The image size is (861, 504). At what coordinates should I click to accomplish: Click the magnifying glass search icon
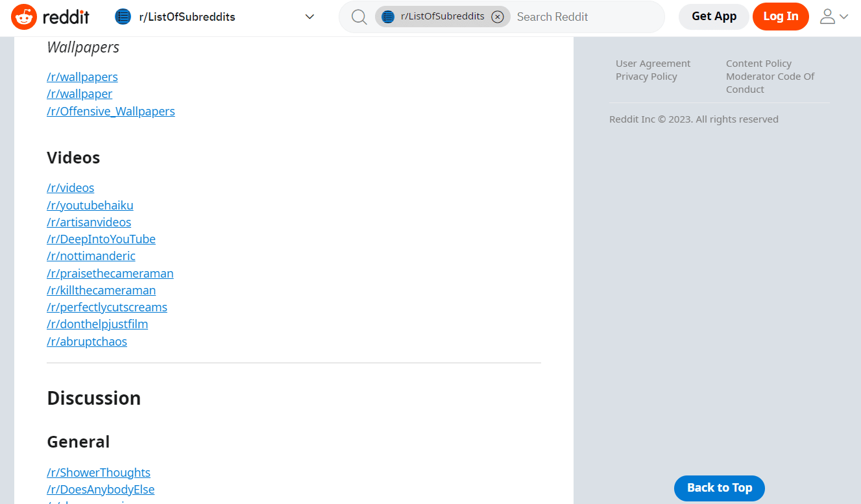click(359, 17)
